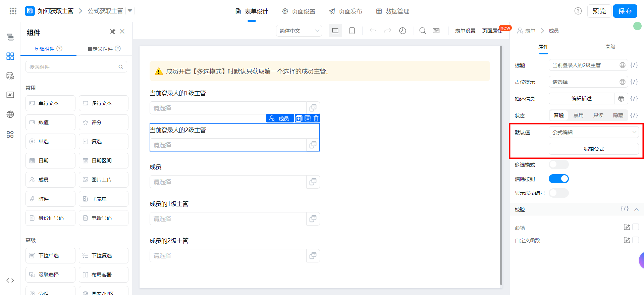Open the app grid launcher icon

13,11
